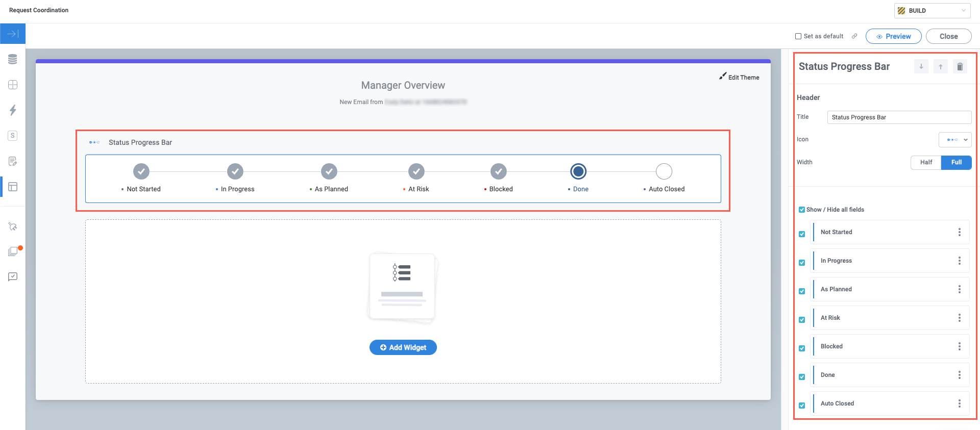Click the trash icon to delete widget
This screenshot has width=980, height=430.
click(960, 67)
